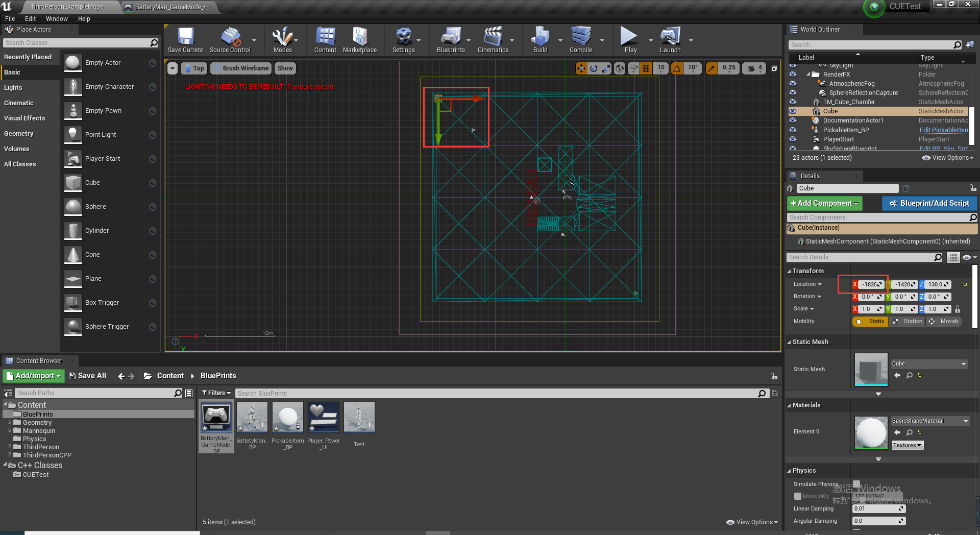Collapse the Transform section

click(x=789, y=271)
